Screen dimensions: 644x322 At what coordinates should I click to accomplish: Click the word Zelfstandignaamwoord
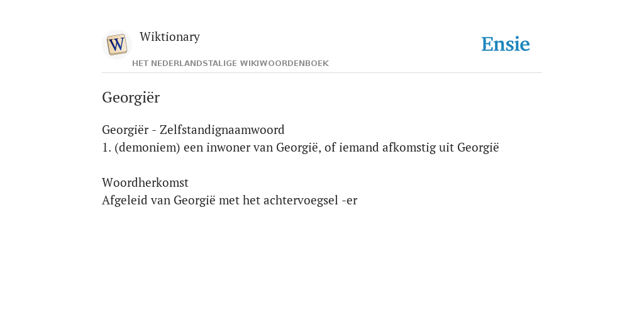pos(222,130)
